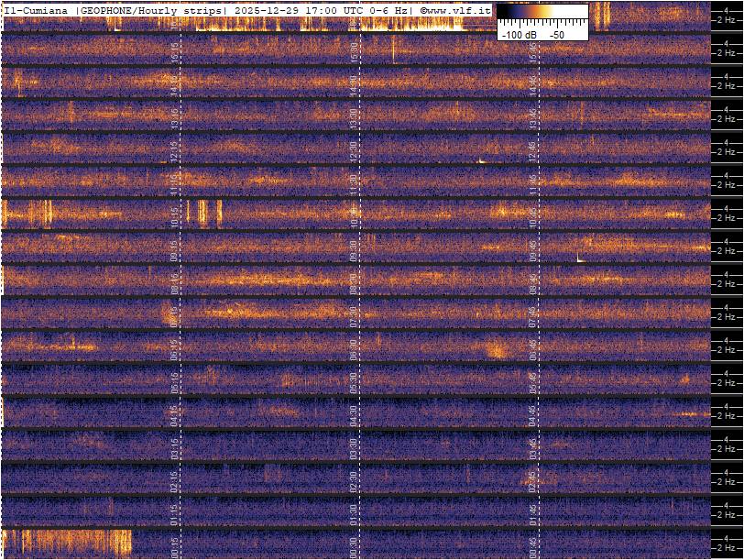Click the 01:30 time marker label
The image size is (744, 560).
coord(354,513)
